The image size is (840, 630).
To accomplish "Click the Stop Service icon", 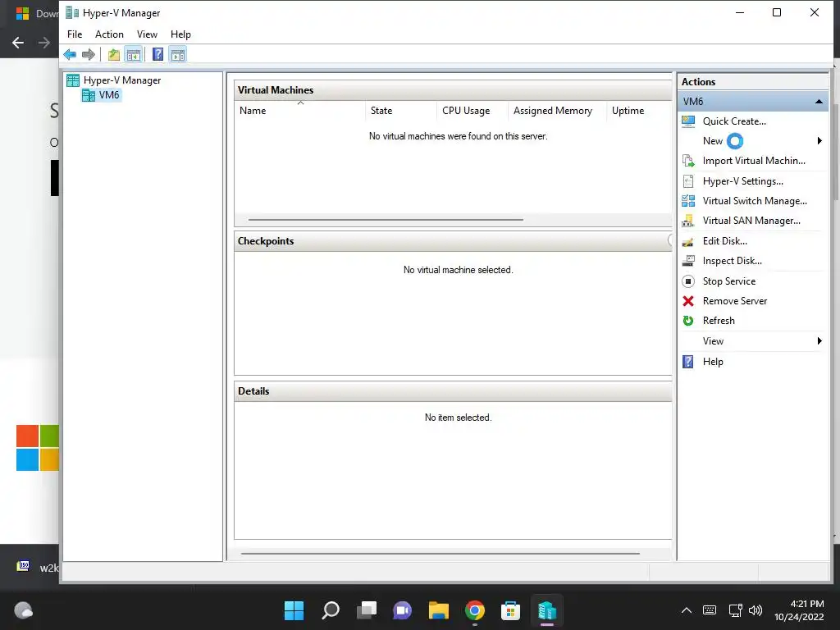I will [688, 281].
